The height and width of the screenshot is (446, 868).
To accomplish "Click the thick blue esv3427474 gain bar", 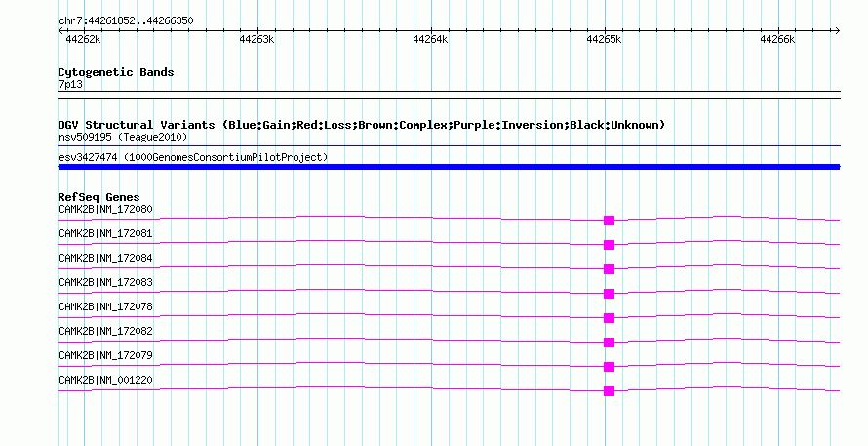I will click(x=449, y=167).
